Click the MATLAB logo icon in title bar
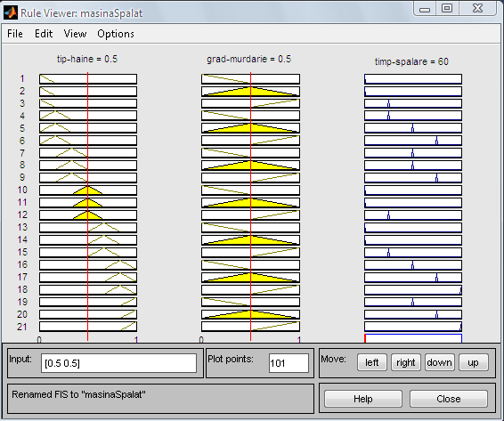Viewport: 504px width, 421px height. point(11,12)
